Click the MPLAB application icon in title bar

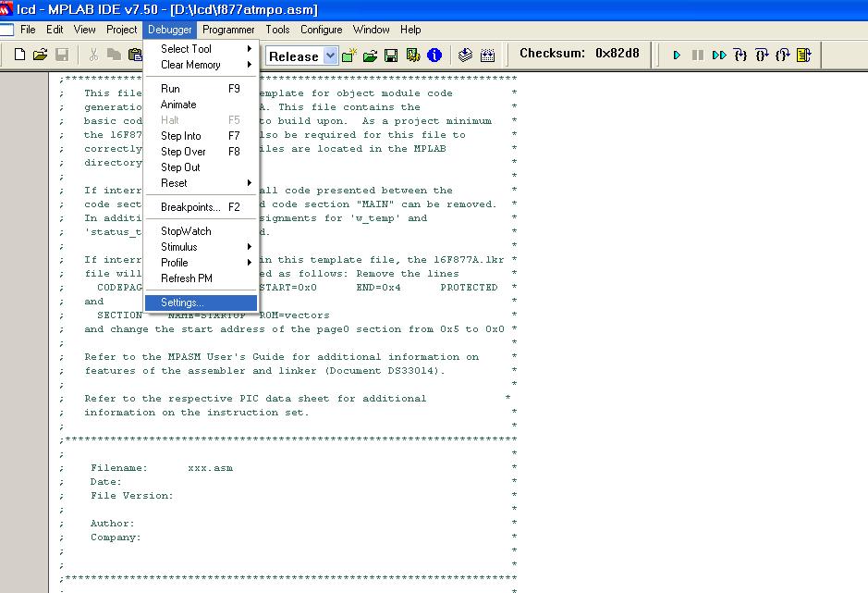tap(6, 9)
